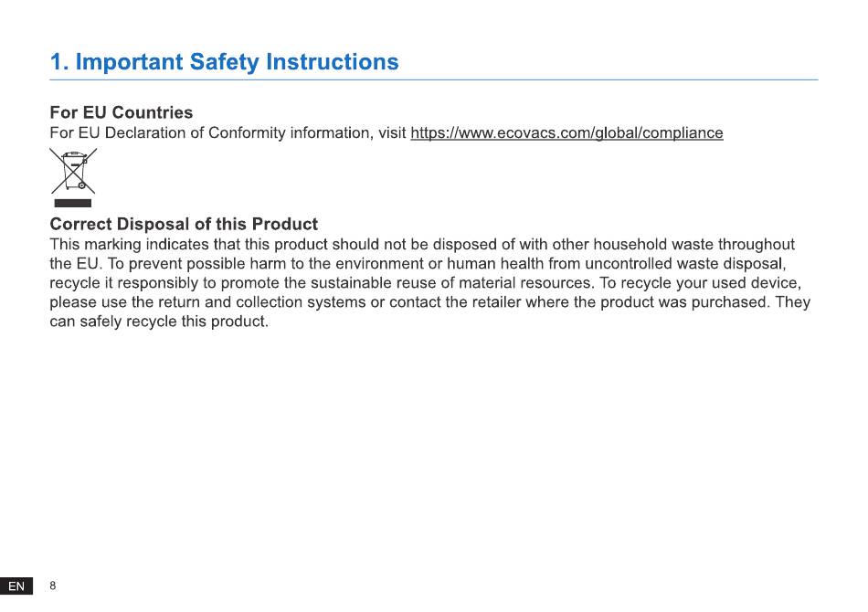The width and height of the screenshot is (868, 612).
Task: Open the ecovacs.com compliance link
Action: click(x=566, y=133)
